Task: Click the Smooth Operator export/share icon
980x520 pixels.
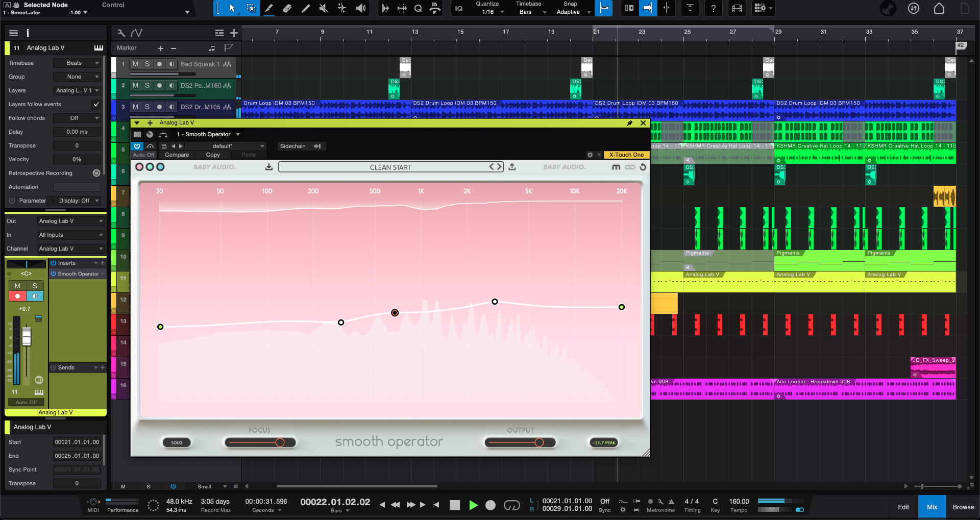Action: pos(512,167)
